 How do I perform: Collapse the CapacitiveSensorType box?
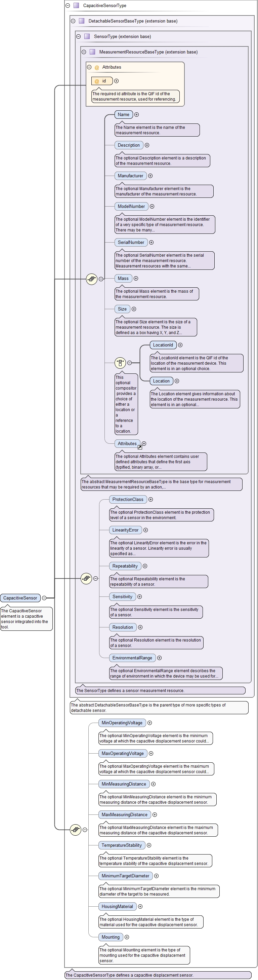coord(68,6)
